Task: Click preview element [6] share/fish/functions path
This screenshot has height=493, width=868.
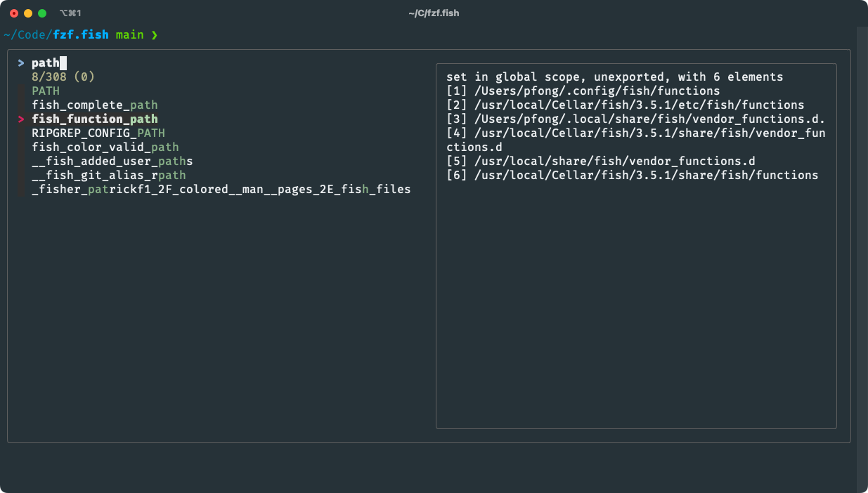Action: point(633,176)
